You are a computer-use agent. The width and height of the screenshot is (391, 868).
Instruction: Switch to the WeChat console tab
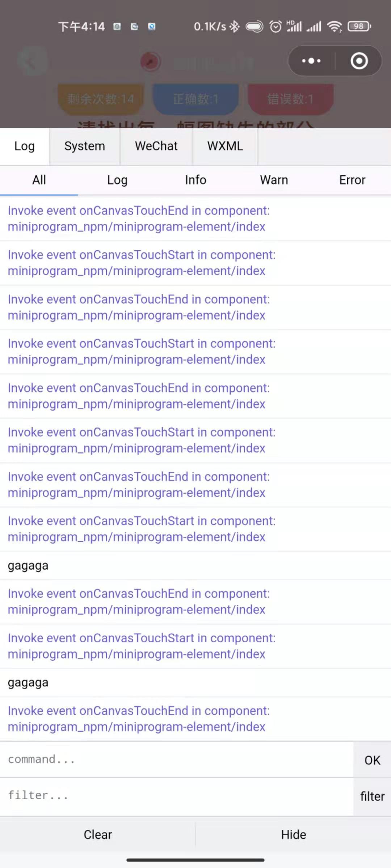point(156,146)
